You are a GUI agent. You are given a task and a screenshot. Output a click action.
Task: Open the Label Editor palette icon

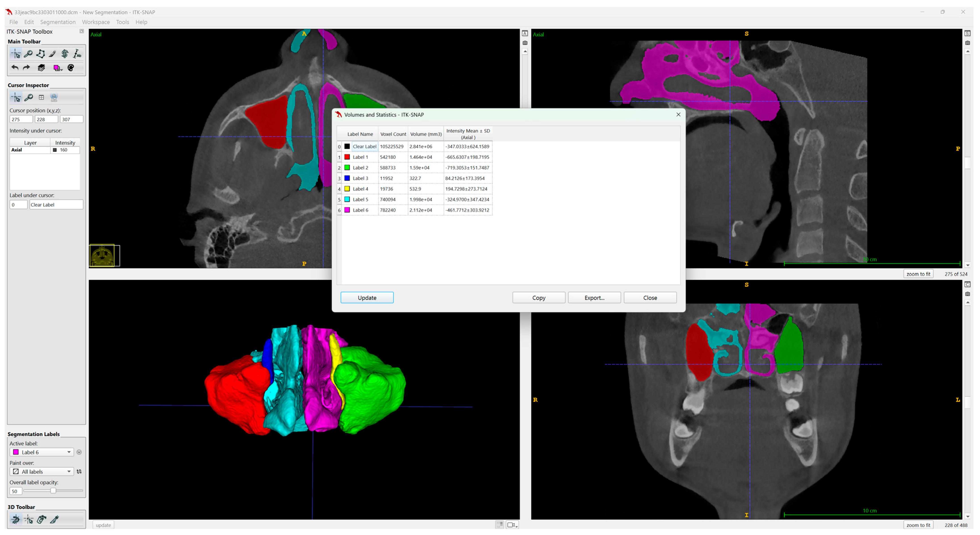coord(71,68)
